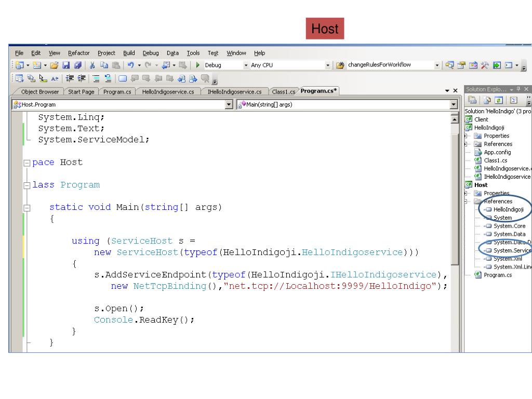
Task: Switch to the IHelloIndigoservice.cs tab
Action: click(234, 92)
